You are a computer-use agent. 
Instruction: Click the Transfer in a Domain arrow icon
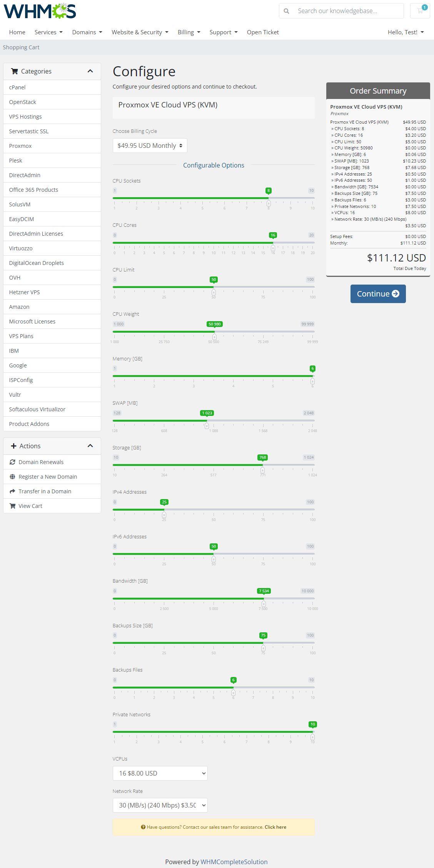[x=13, y=491]
